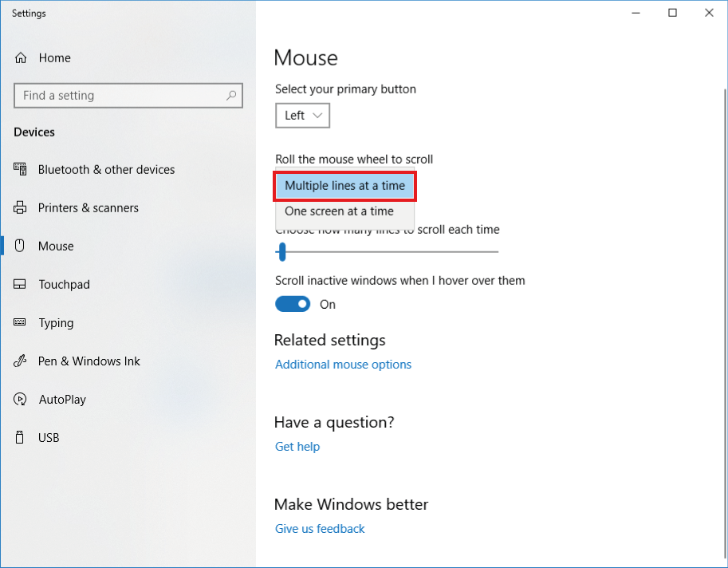The height and width of the screenshot is (568, 728).
Task: Click the Get help link
Action: pyautogui.click(x=297, y=447)
